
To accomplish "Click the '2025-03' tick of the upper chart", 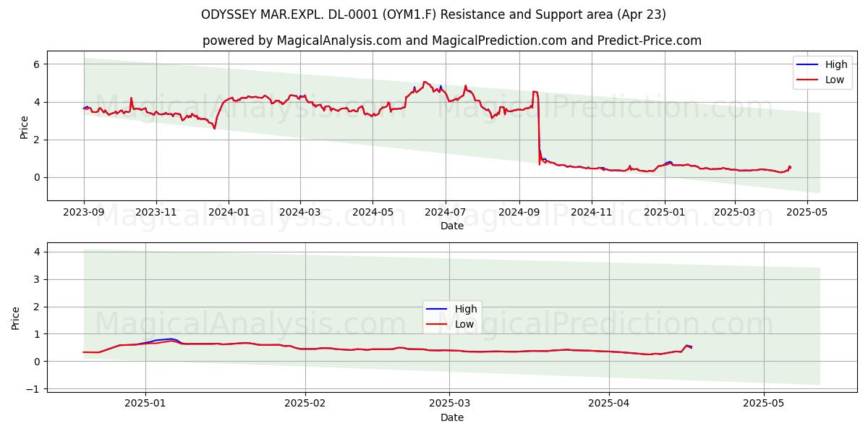I will click(735, 213).
